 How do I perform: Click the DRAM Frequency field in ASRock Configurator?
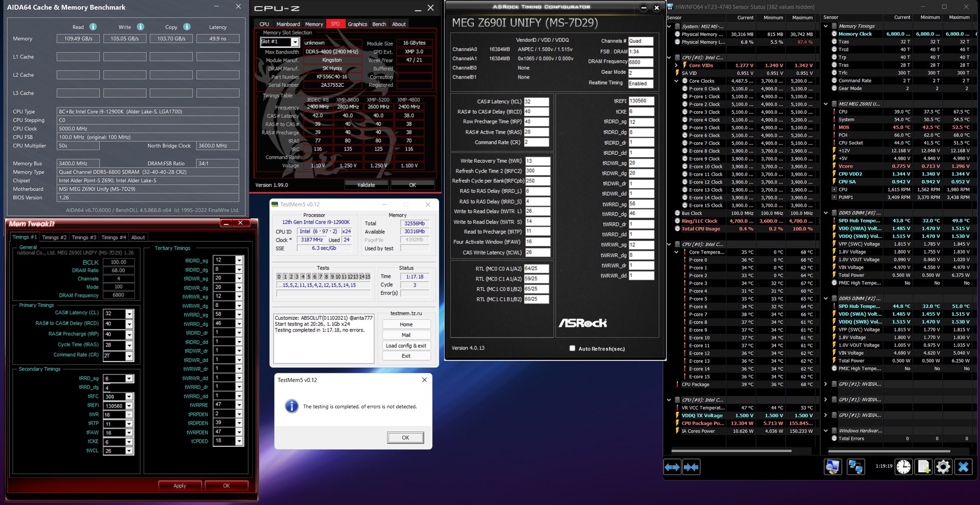pos(641,62)
